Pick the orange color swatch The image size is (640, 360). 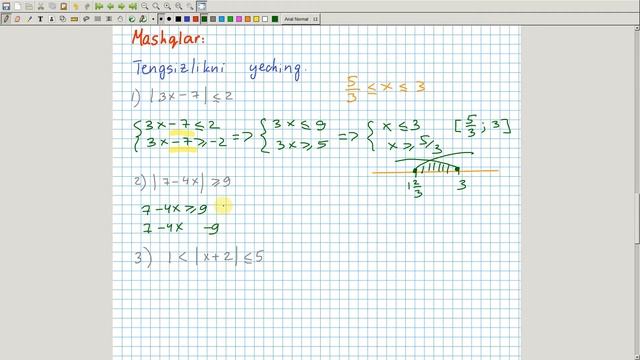coord(248,19)
